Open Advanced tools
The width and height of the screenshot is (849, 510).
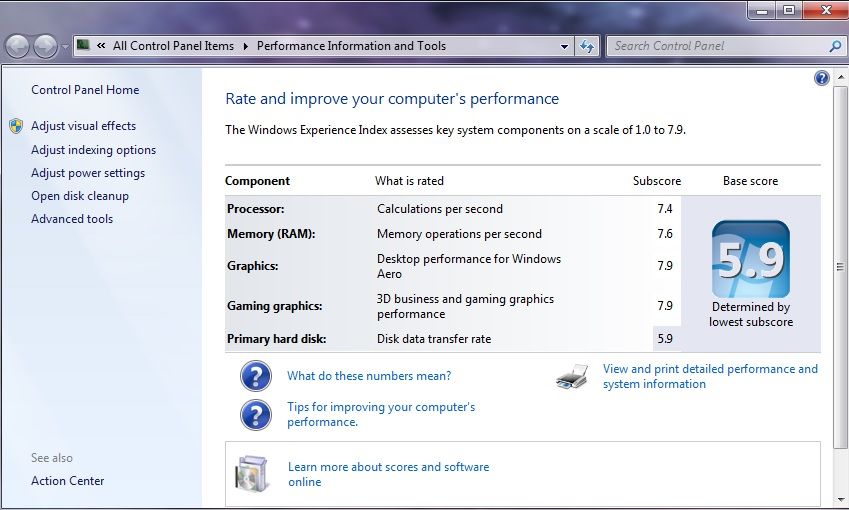click(72, 219)
